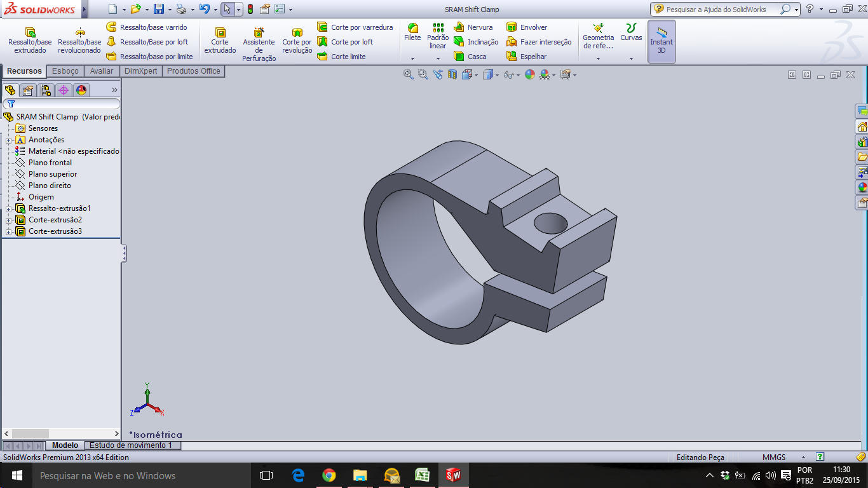The height and width of the screenshot is (488, 868).
Task: Restore the previous view
Action: point(438,74)
